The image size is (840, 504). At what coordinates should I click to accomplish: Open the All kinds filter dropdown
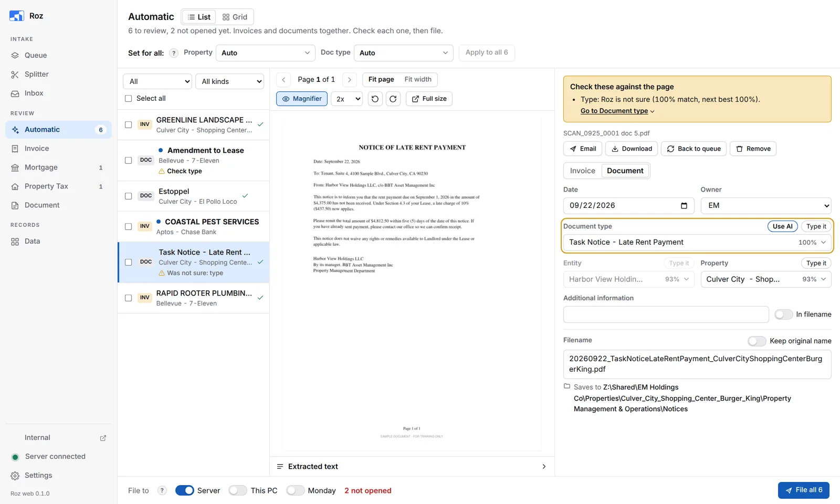click(230, 81)
